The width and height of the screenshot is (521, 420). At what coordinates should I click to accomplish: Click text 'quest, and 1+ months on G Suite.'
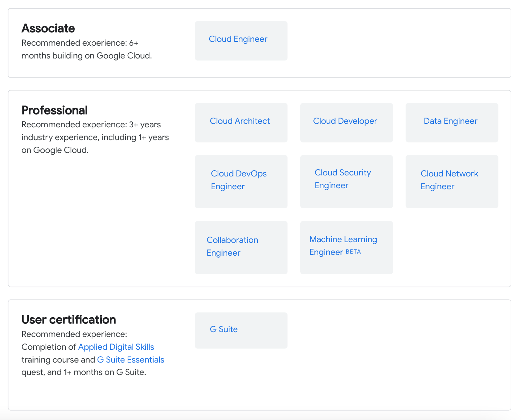tap(84, 372)
